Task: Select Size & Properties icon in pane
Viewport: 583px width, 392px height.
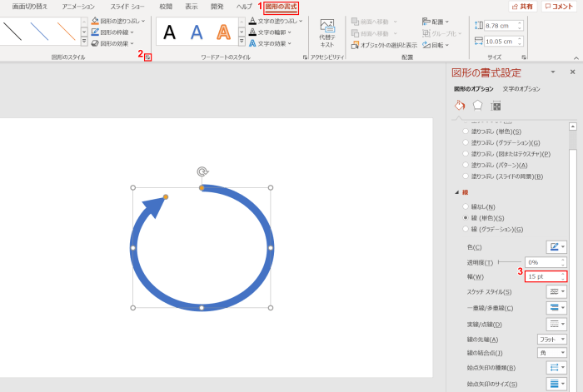Action: (496, 106)
